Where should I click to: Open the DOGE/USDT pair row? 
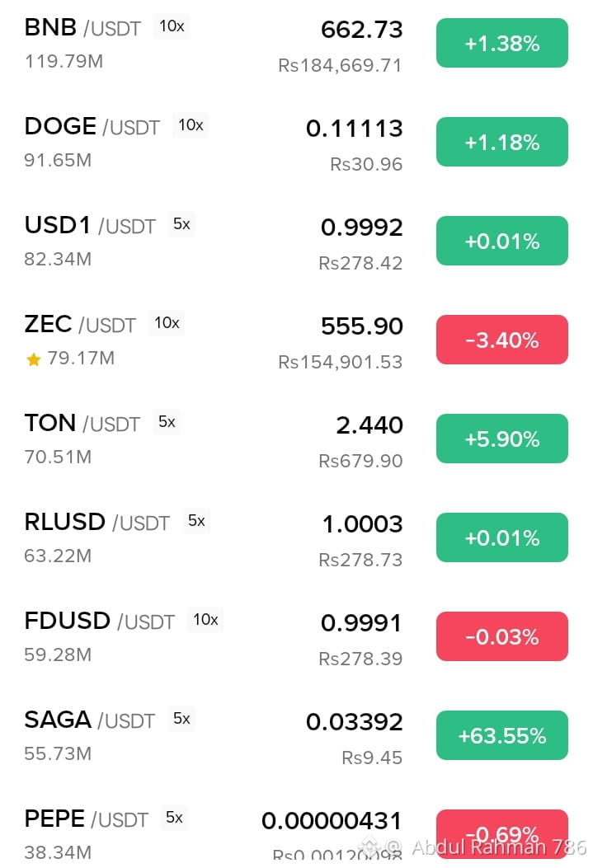pos(296,143)
